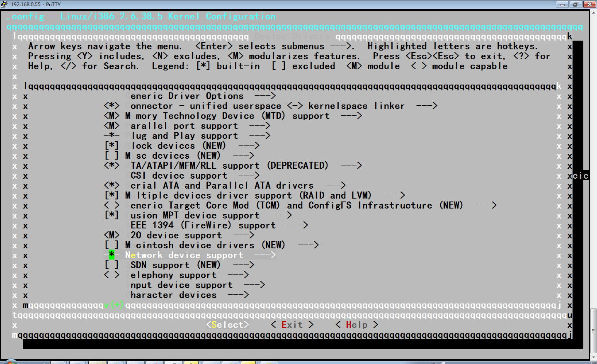Open the Generic Driver Options submenu arrow
This screenshot has width=597, height=364.
pos(265,96)
